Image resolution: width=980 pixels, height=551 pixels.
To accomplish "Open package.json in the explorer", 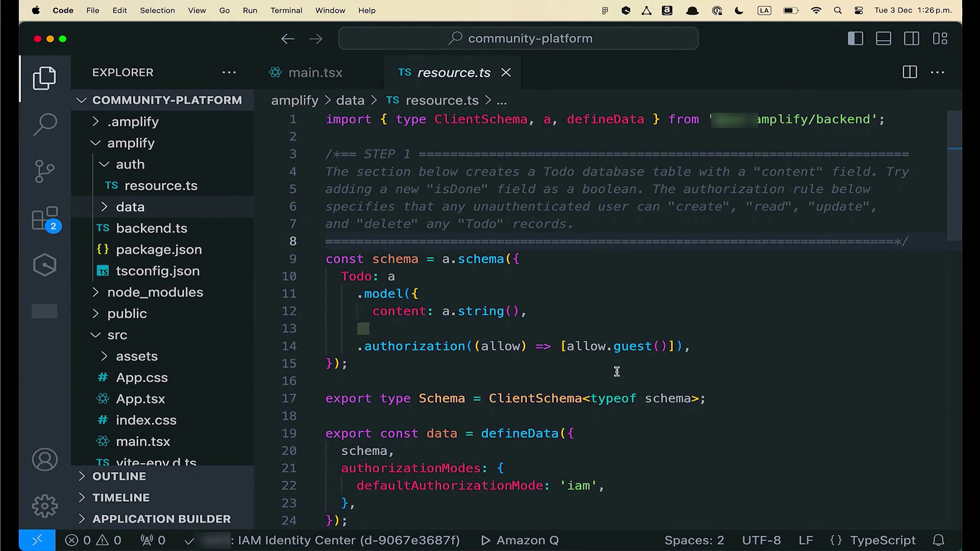I will click(162, 249).
